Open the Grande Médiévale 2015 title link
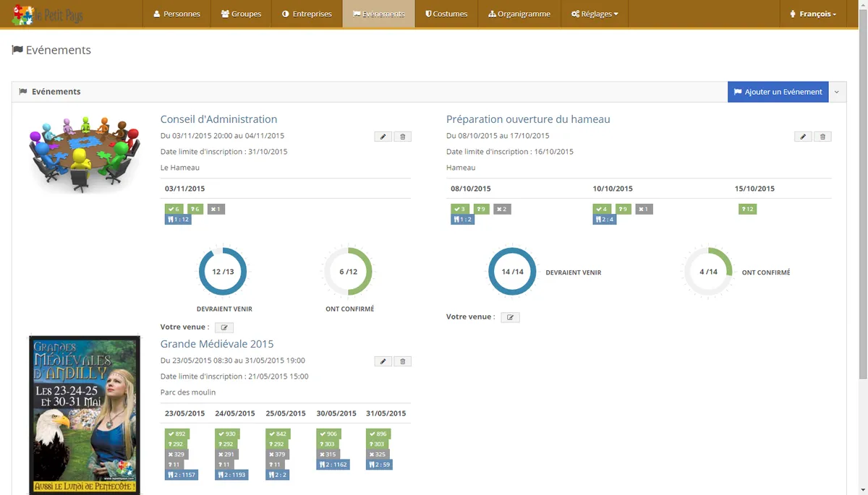Screen dimensions: 868x495 click(217, 344)
